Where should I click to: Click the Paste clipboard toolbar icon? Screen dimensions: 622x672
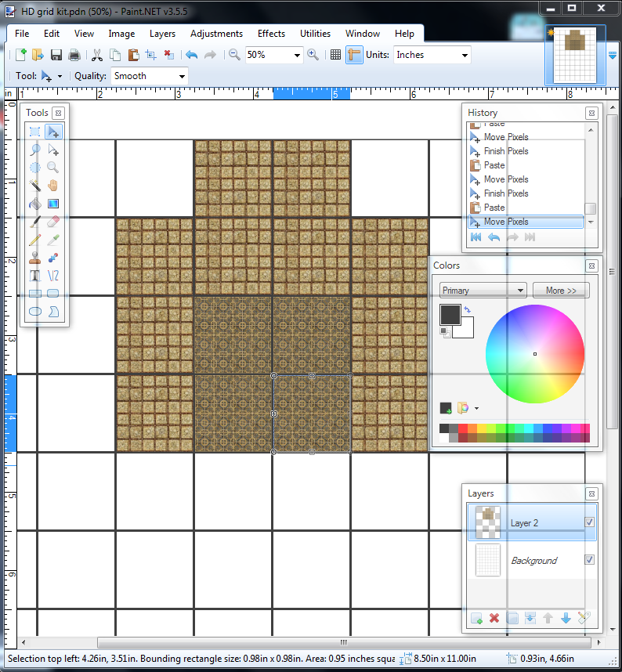click(x=133, y=55)
